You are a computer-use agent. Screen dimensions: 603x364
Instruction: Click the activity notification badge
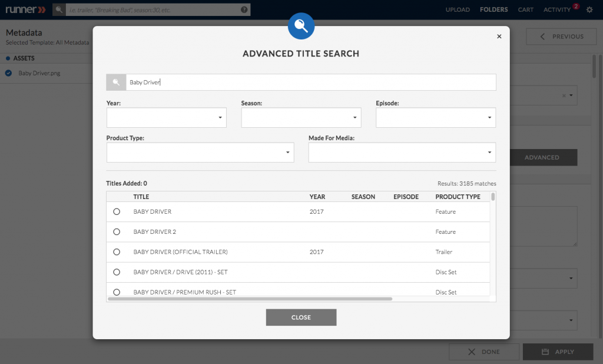(x=576, y=6)
